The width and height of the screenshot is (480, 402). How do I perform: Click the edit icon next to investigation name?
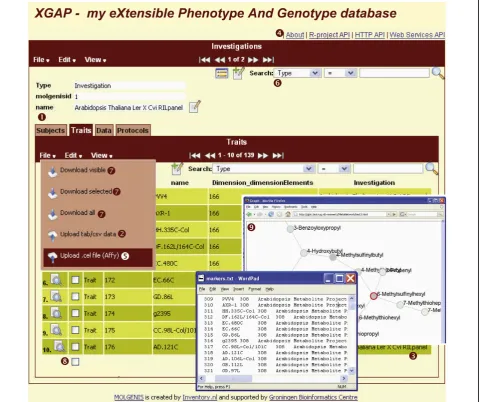click(x=195, y=107)
